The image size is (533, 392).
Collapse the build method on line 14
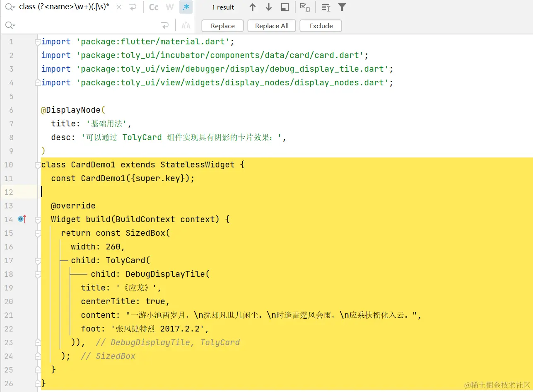38,219
